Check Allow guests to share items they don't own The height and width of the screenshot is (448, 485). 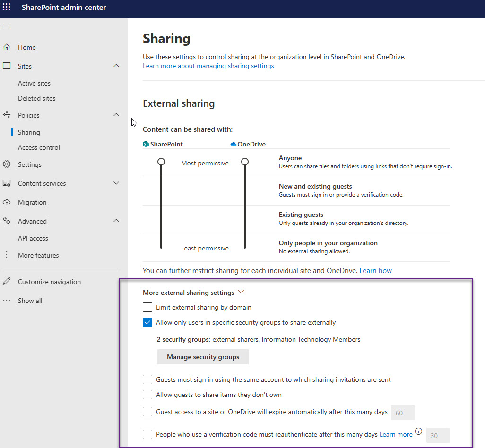click(x=147, y=395)
